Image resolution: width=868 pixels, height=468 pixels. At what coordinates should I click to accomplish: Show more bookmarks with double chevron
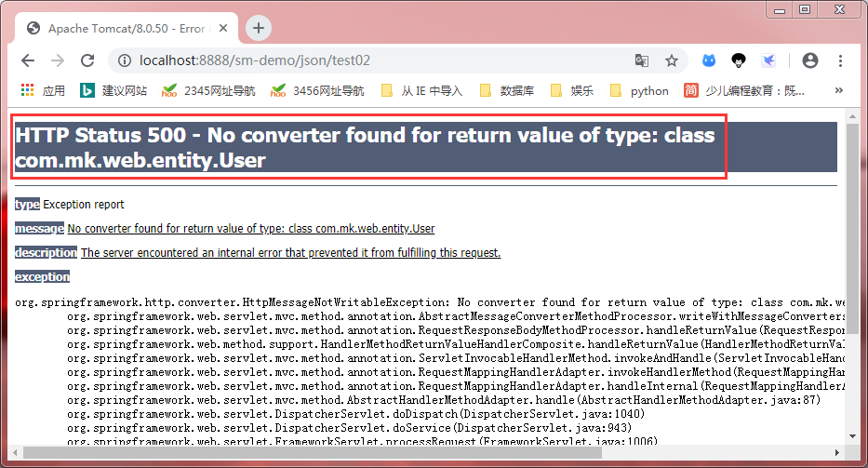tap(838, 90)
